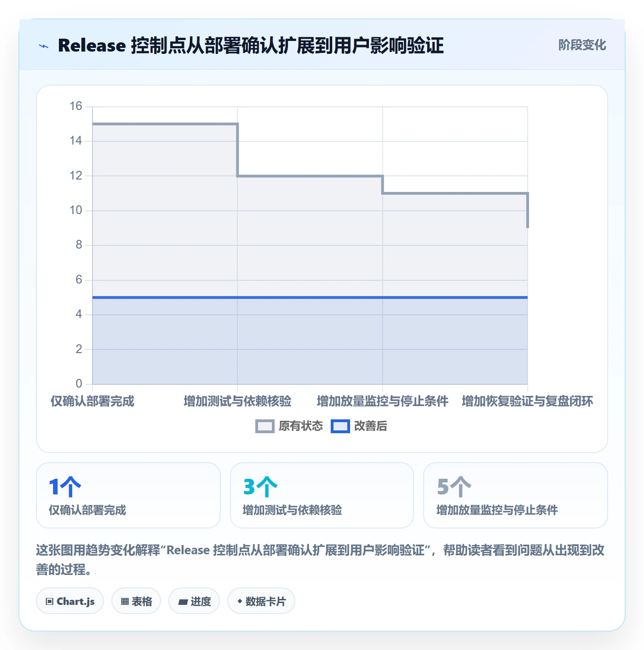Toggle the 改善后 legend swatch

click(x=340, y=426)
